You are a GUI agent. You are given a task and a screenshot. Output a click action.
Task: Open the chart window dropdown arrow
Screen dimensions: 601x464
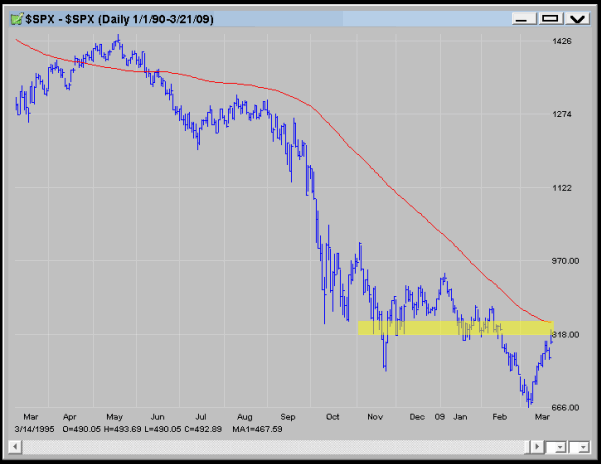point(576,18)
